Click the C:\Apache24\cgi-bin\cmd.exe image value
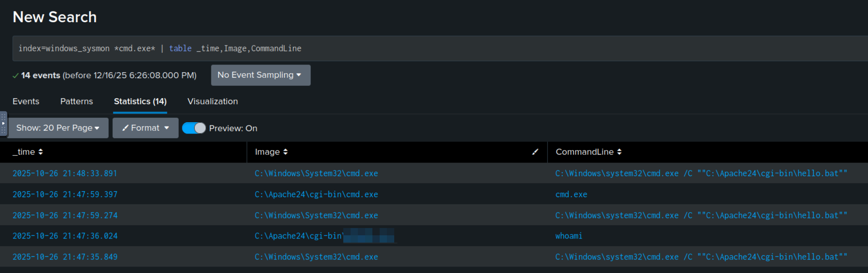 [316, 194]
